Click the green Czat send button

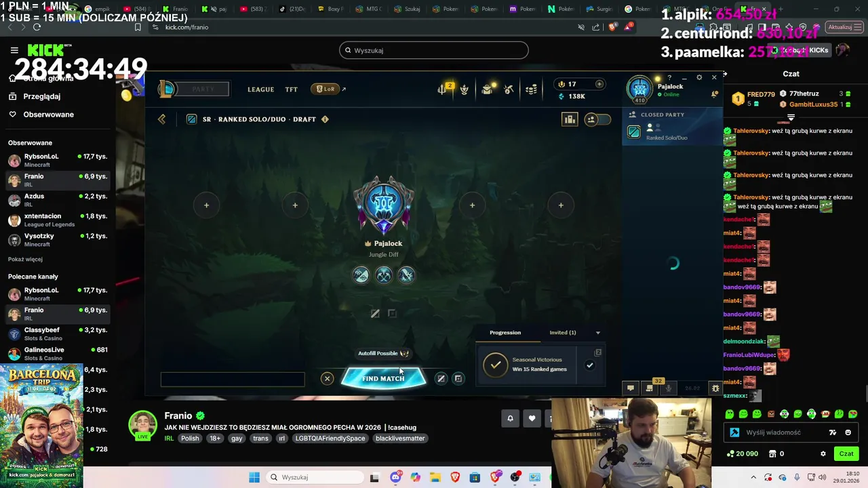pyautogui.click(x=846, y=454)
